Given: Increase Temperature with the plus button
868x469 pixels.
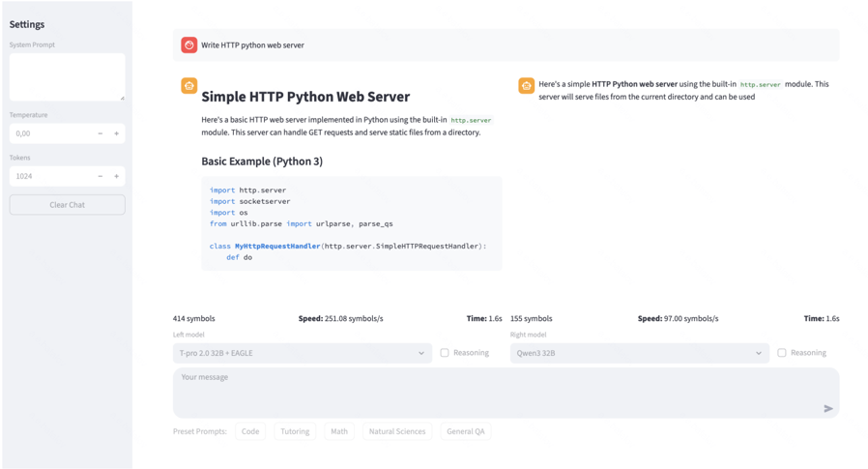Looking at the screenshot, I should pos(116,133).
